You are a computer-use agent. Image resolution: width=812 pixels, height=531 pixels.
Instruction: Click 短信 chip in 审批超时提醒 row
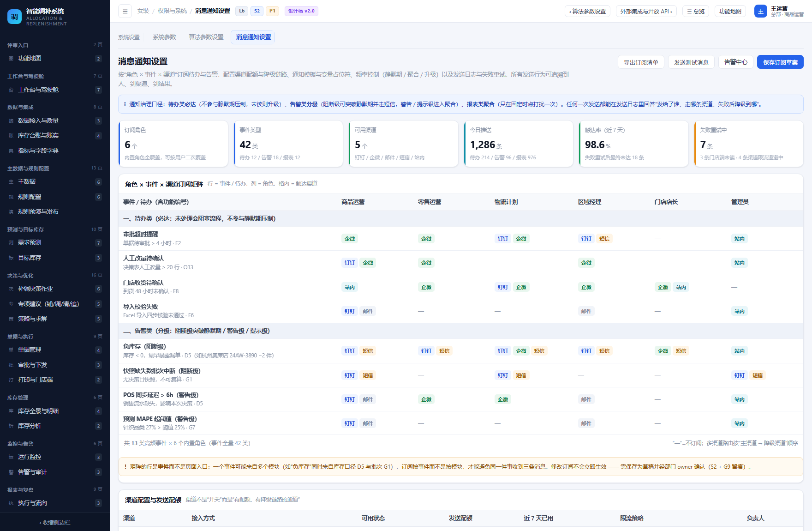click(604, 239)
